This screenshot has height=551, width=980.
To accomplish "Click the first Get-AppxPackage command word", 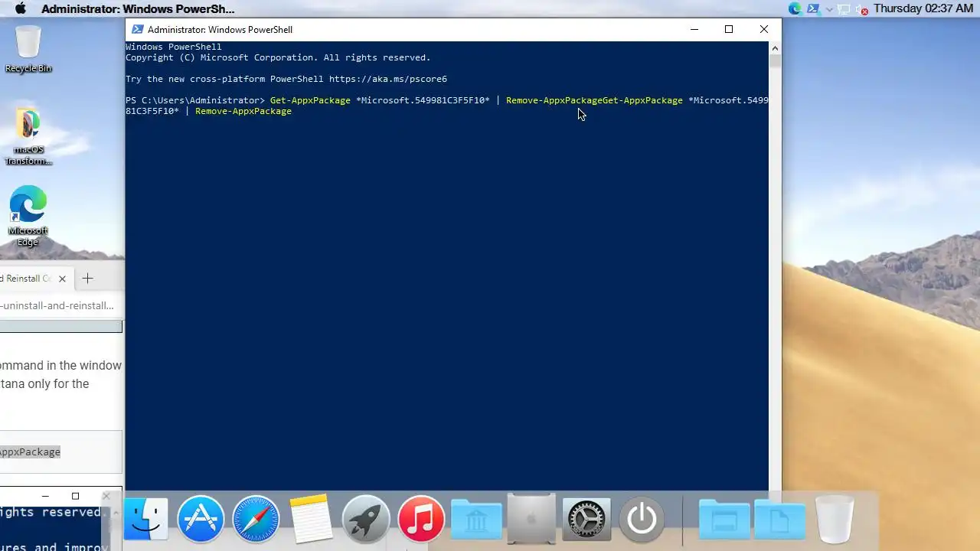I will click(310, 100).
